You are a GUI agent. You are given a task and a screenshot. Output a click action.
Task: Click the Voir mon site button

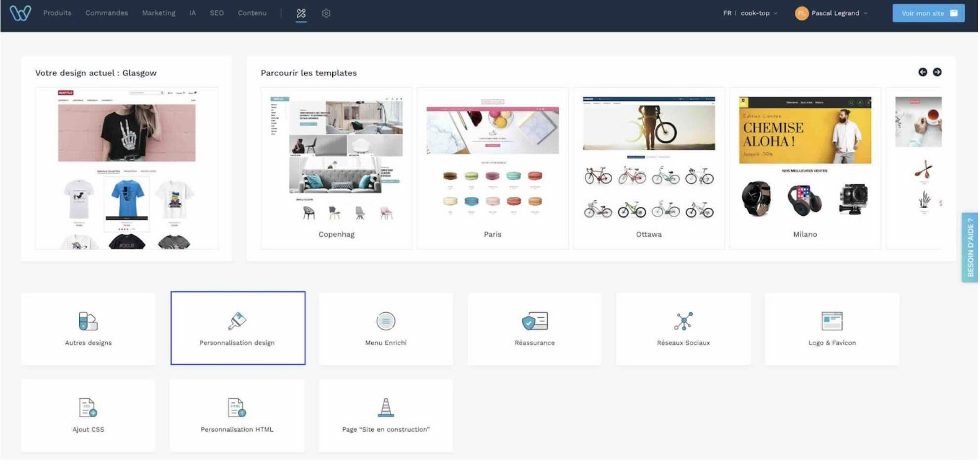pos(928,13)
